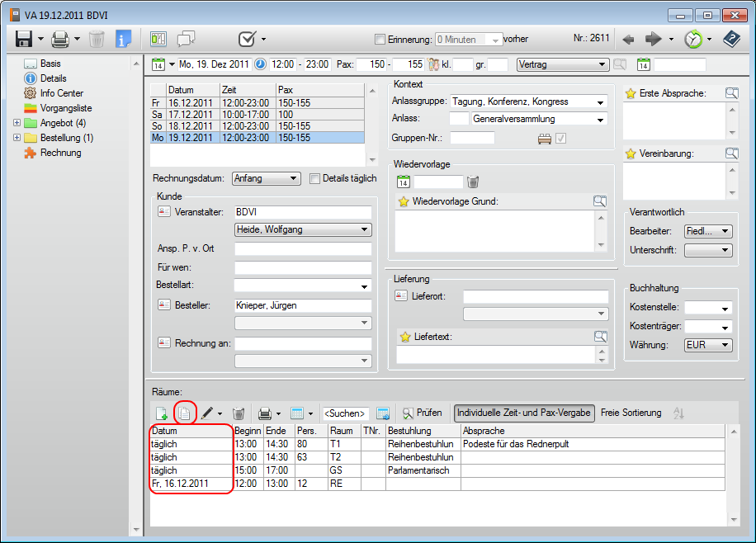This screenshot has height=543, width=756.
Task: Expand the Angebot (4) tree node
Action: [17, 123]
